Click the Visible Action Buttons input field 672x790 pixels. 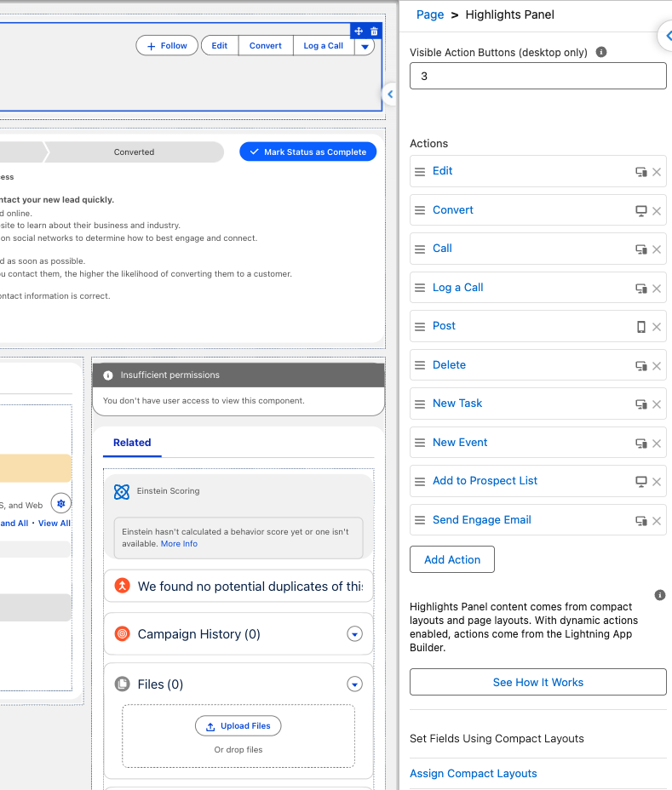[538, 76]
